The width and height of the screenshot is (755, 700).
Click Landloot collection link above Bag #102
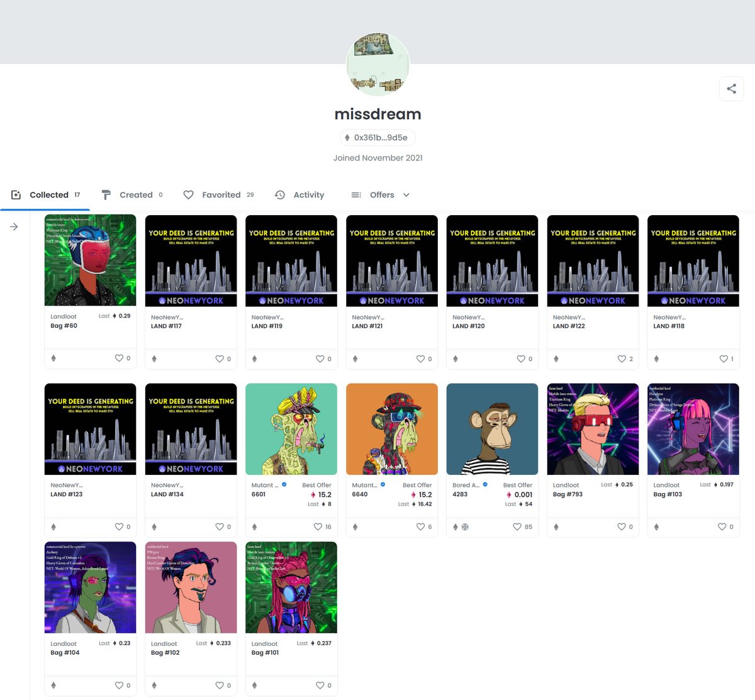tap(164, 644)
